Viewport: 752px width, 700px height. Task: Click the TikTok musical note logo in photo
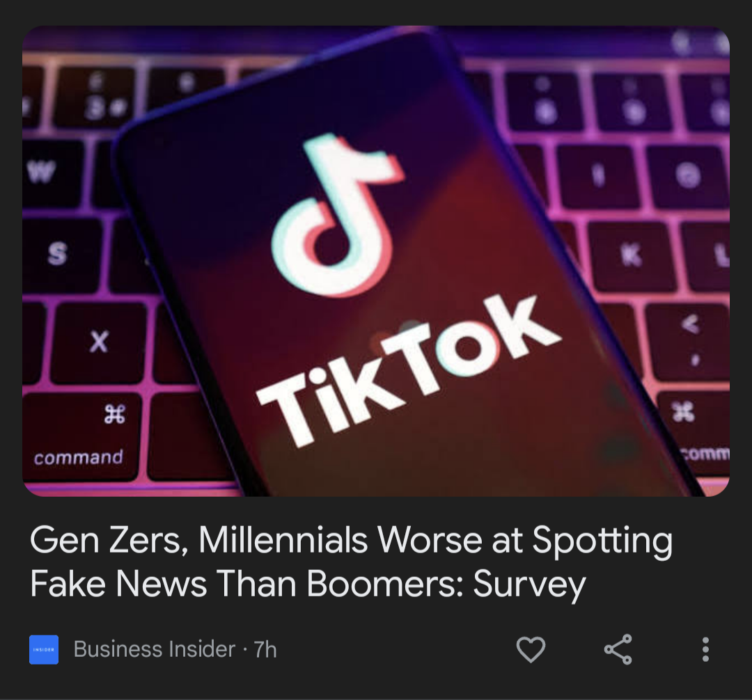(337, 216)
